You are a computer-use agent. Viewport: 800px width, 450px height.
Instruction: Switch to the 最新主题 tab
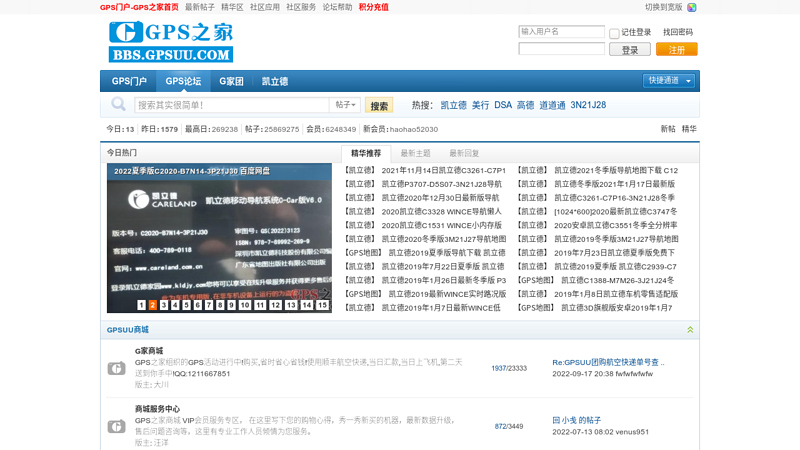[415, 153]
